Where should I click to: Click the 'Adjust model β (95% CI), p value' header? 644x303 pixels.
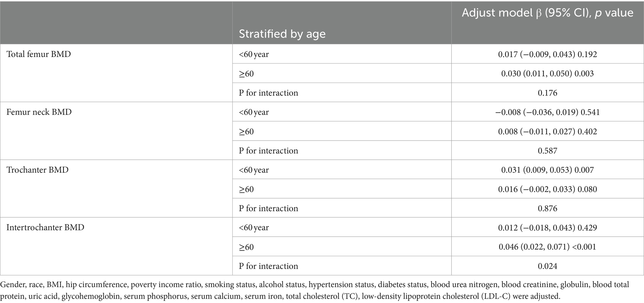click(547, 13)
